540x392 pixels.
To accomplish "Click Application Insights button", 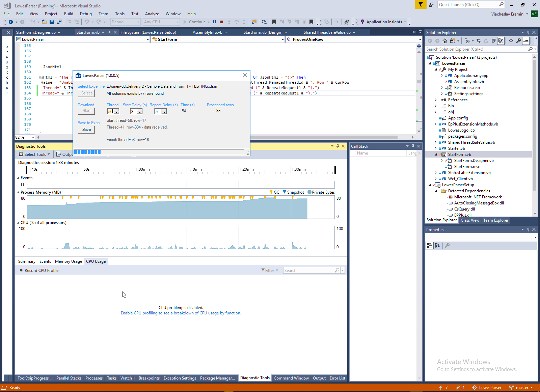I will 383,22.
